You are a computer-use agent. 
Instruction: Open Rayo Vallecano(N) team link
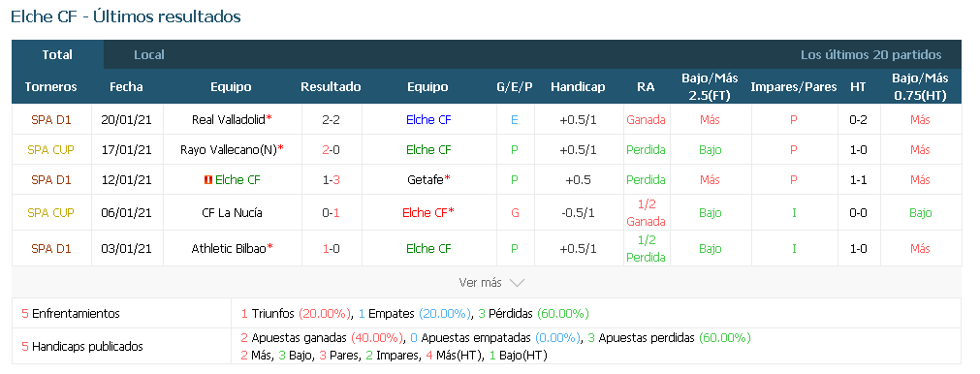click(x=229, y=149)
